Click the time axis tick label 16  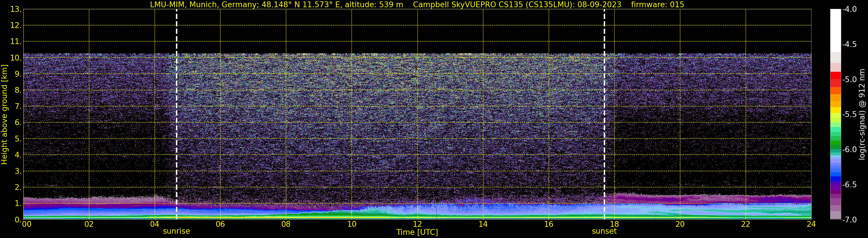click(x=549, y=224)
